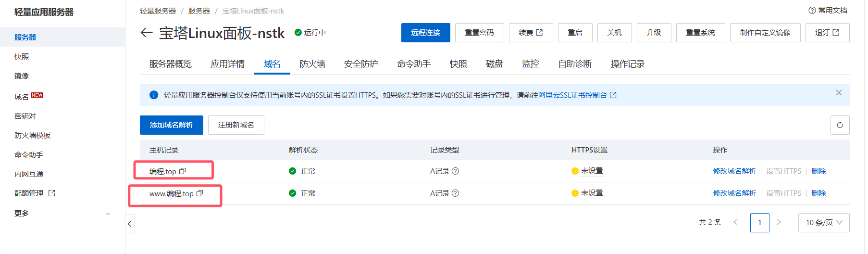
Task: Click the 添加域名解析 button
Action: click(171, 125)
